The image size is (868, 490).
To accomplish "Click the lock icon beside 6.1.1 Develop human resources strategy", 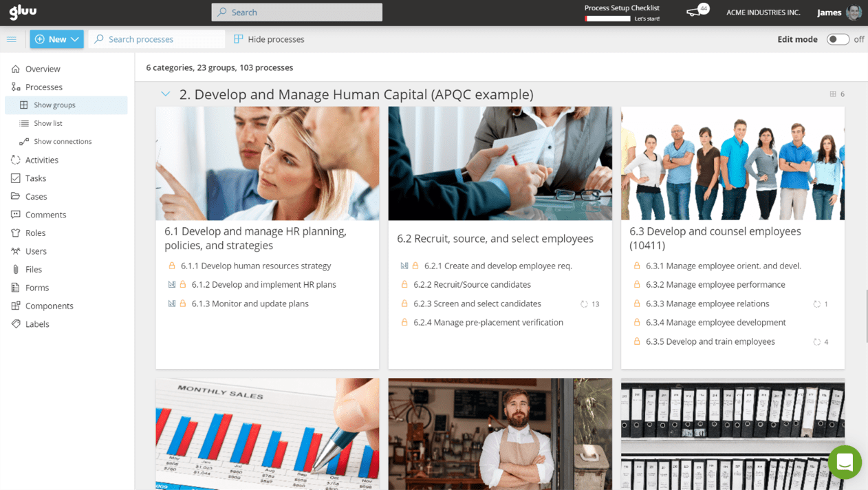I will [x=172, y=266].
